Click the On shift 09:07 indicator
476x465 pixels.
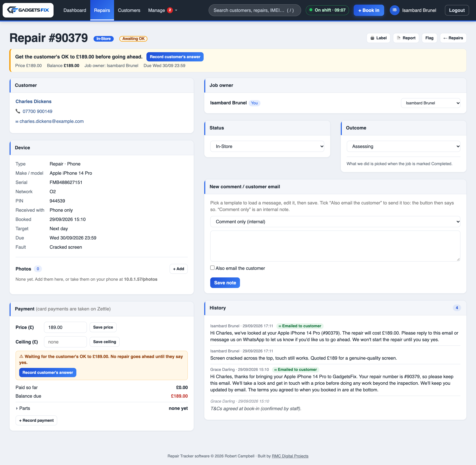click(327, 10)
